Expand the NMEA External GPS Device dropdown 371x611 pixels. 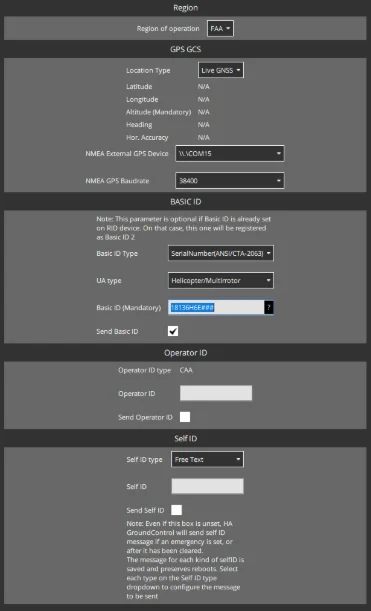click(230, 154)
